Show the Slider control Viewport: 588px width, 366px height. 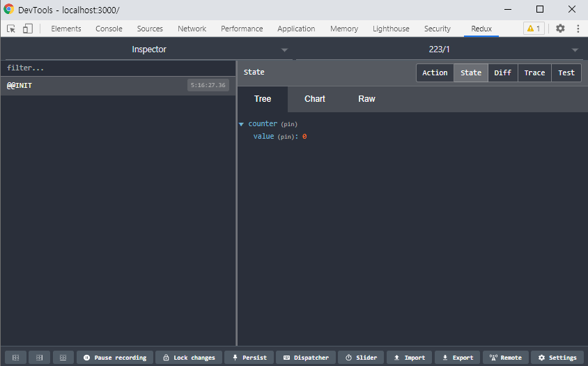[x=361, y=358]
